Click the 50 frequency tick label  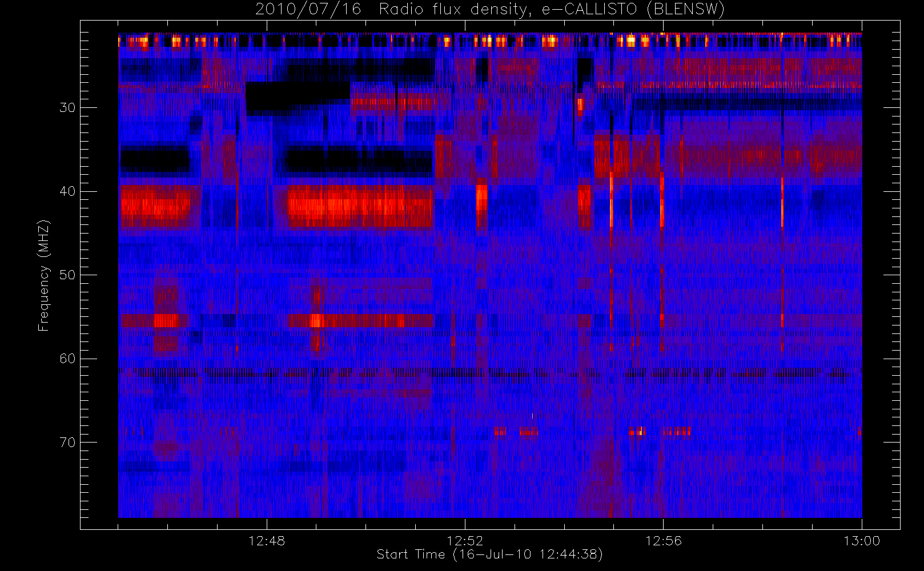[x=67, y=275]
